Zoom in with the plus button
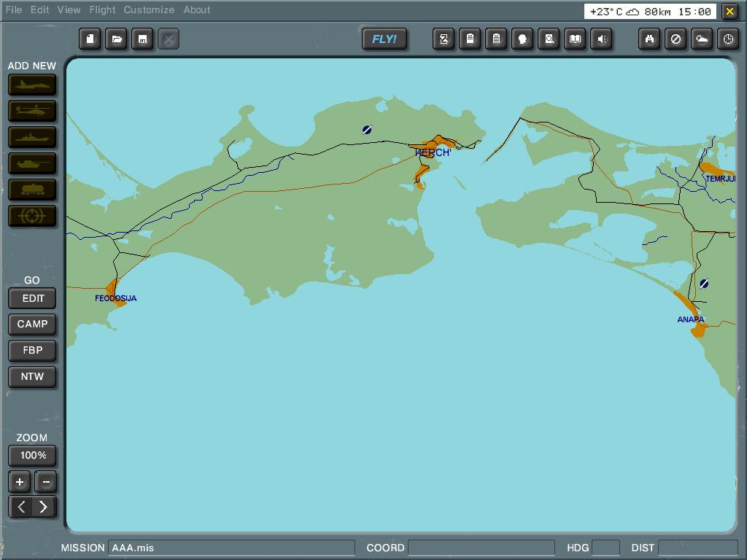This screenshot has height=560, width=747. coord(20,482)
